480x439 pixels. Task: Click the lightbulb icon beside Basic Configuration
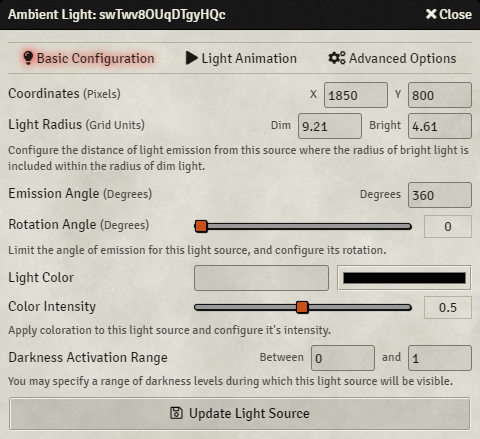(x=28, y=58)
